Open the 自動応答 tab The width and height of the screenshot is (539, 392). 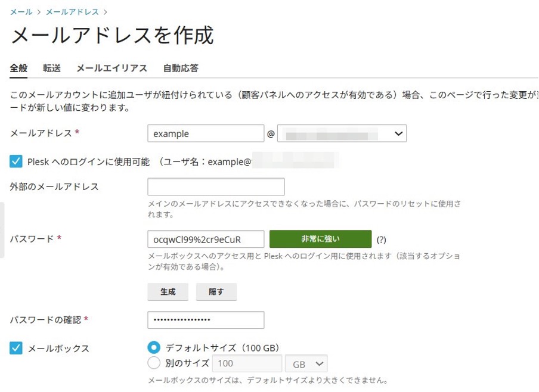pos(181,68)
